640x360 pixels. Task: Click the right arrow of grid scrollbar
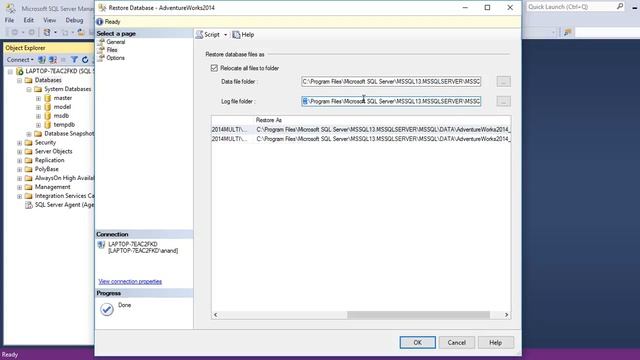[x=507, y=315]
